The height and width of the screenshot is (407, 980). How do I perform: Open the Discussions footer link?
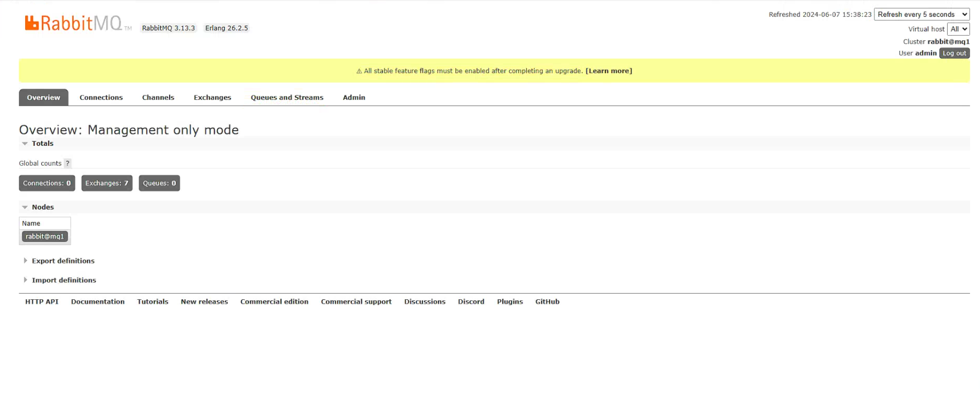pyautogui.click(x=425, y=301)
